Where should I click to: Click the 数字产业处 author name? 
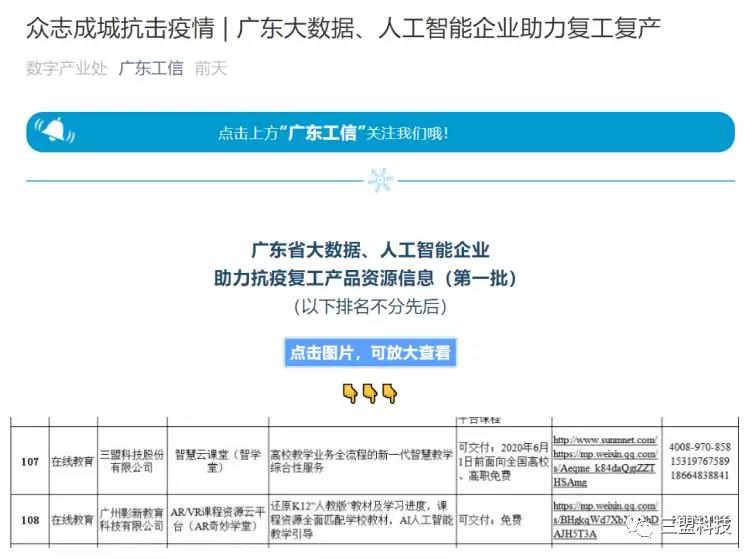click(67, 68)
